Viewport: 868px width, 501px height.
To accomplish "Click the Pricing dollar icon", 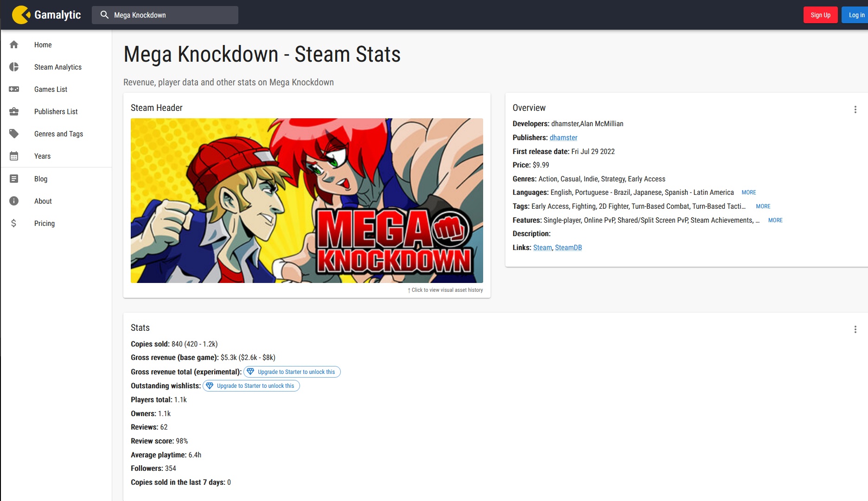I will click(x=14, y=223).
